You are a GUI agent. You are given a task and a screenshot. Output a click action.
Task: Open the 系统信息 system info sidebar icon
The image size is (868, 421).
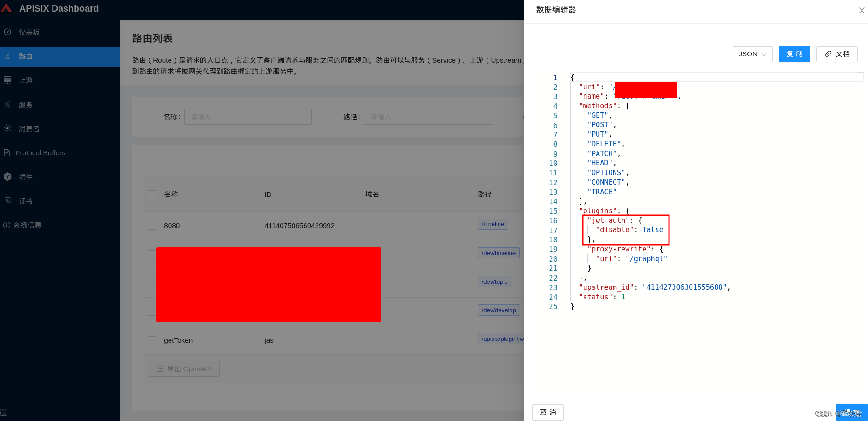[7, 225]
